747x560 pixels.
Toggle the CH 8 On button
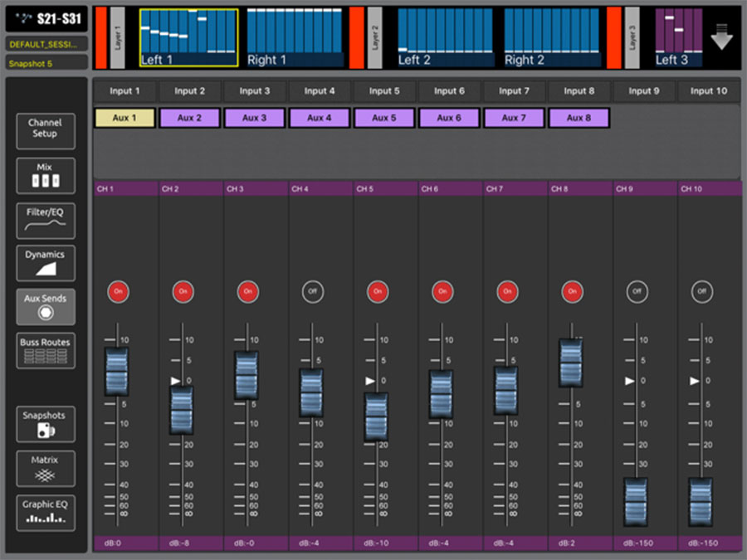572,291
